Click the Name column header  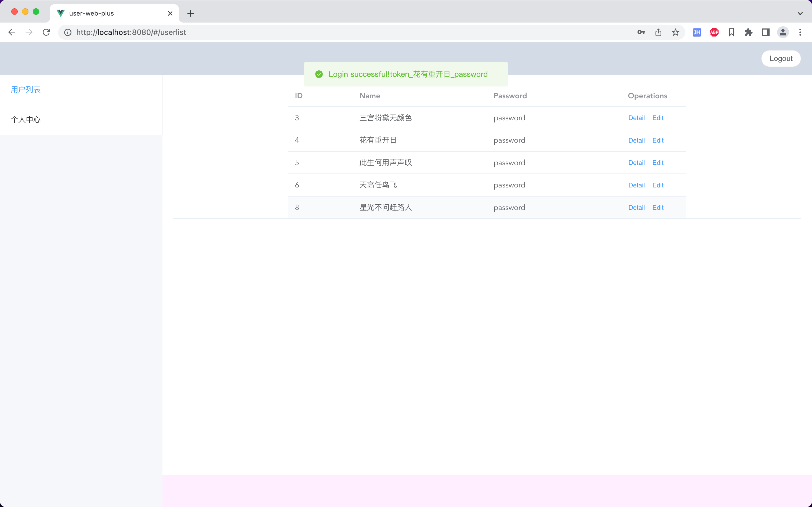click(369, 96)
